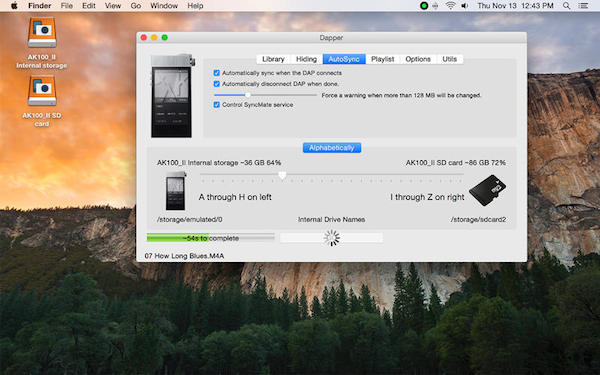Click the Alphabetically button
Viewport: 600px width, 375px height.
click(x=332, y=148)
